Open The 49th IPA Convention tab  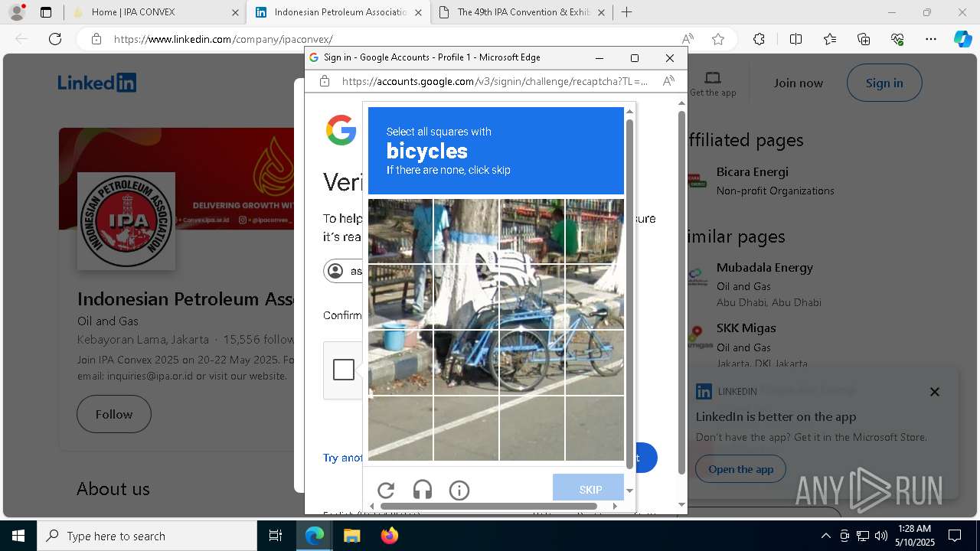pos(522,12)
